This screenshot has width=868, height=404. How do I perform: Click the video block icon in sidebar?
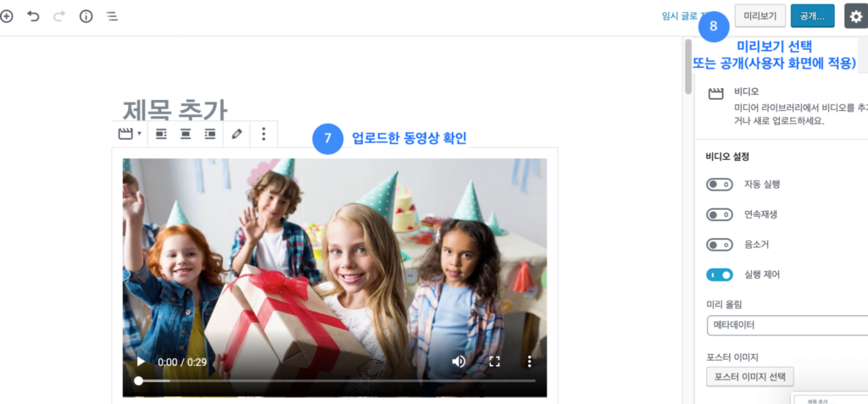(715, 93)
